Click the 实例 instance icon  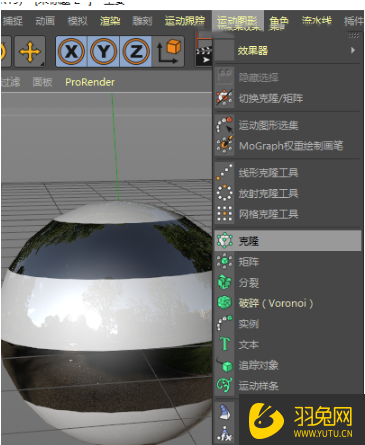coord(225,323)
